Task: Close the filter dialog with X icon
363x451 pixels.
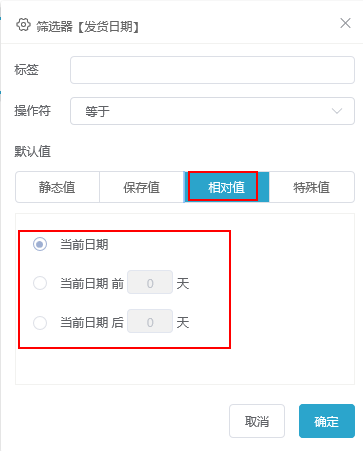Action: (x=345, y=23)
